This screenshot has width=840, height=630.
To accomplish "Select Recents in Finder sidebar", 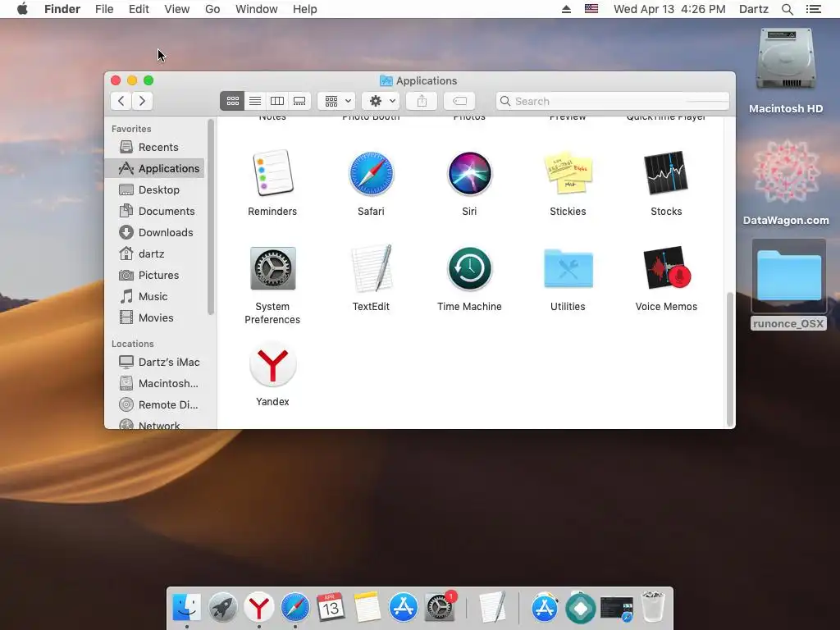I will click(155, 147).
